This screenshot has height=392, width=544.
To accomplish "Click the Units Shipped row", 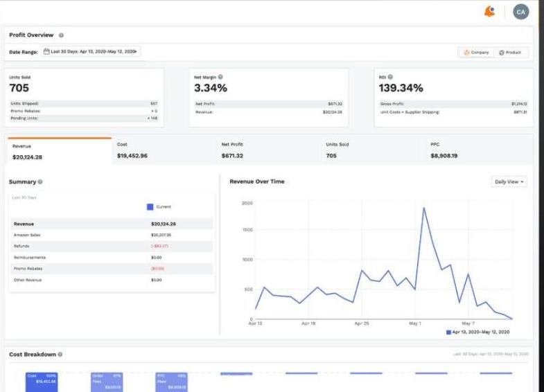I will click(84, 103).
